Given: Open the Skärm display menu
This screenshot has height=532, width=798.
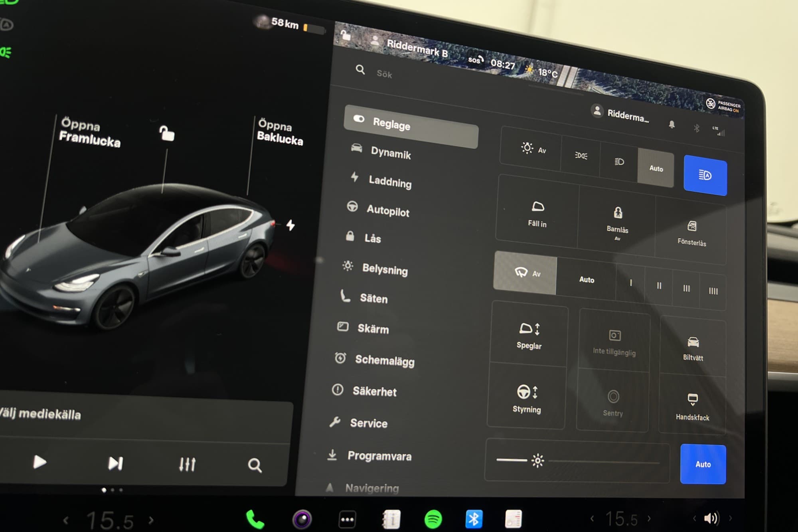Looking at the screenshot, I should click(362, 328).
